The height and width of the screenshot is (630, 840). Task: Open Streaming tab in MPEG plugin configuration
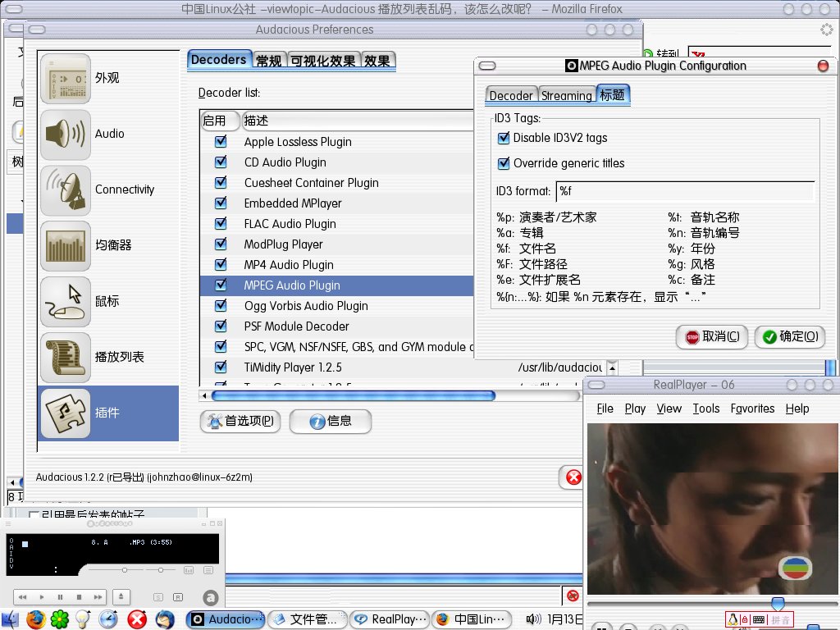(x=567, y=96)
